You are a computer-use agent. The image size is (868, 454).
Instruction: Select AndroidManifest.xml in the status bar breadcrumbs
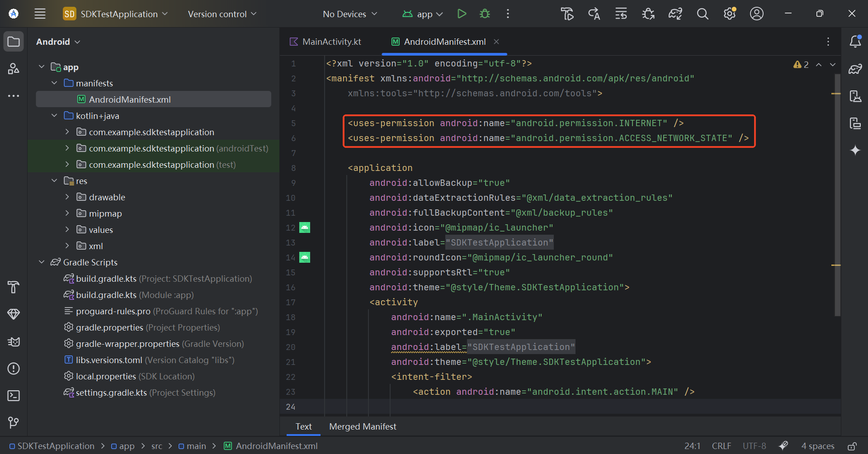tap(276, 446)
